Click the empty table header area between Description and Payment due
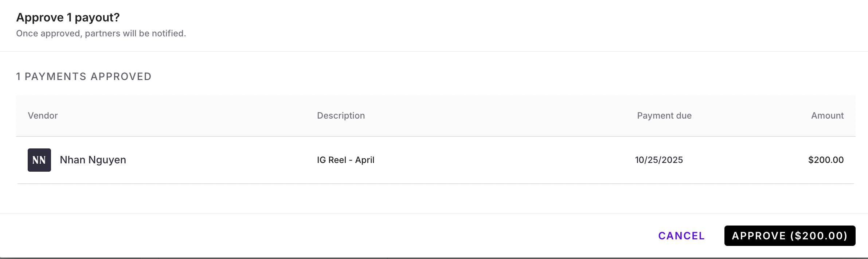The height and width of the screenshot is (259, 868). [x=499, y=116]
